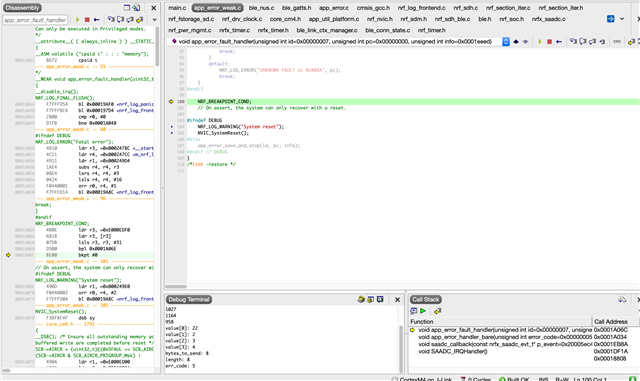The height and width of the screenshot is (381, 640).
Task: Open Disassembly toolbar overflow chevron
Action: click(x=154, y=19)
